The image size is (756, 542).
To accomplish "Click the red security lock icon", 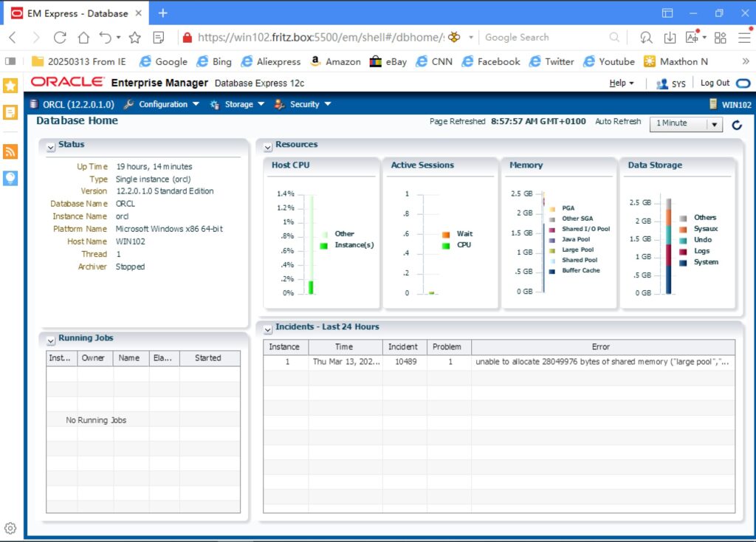I will click(x=188, y=37).
